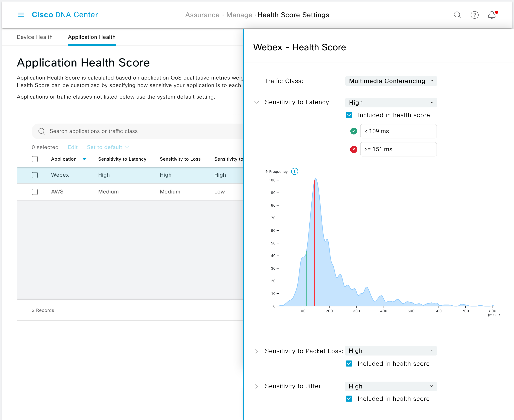Click the Application column header
The width and height of the screenshot is (514, 420).
click(x=64, y=159)
